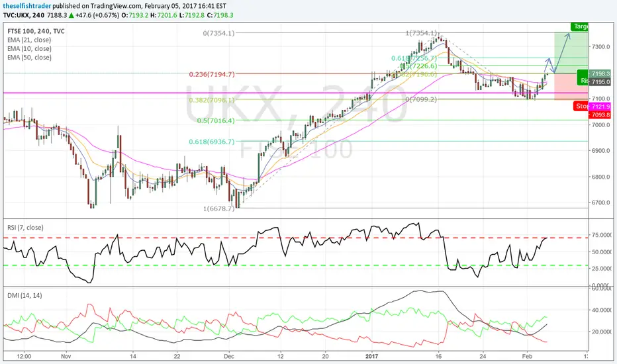
Task: Click 75.0000 on the RSI axis
Action: [x=601, y=235]
